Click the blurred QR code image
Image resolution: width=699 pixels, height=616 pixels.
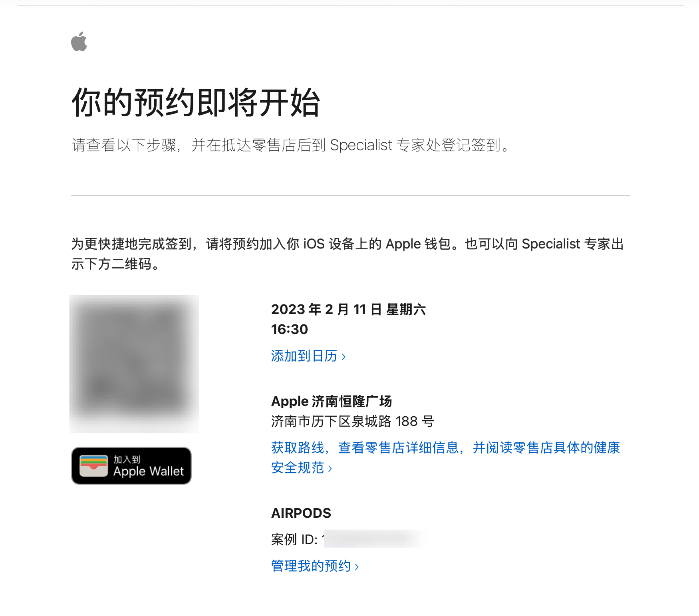coord(134,364)
